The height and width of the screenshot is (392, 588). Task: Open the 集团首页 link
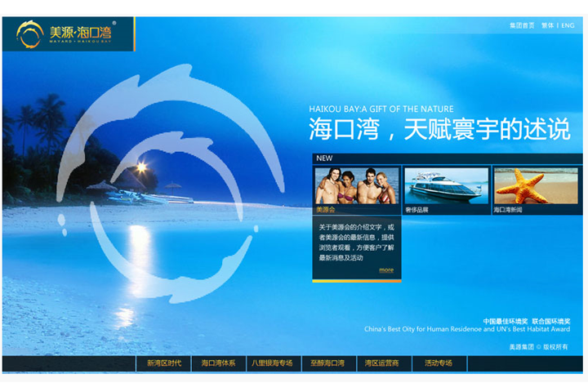[521, 25]
